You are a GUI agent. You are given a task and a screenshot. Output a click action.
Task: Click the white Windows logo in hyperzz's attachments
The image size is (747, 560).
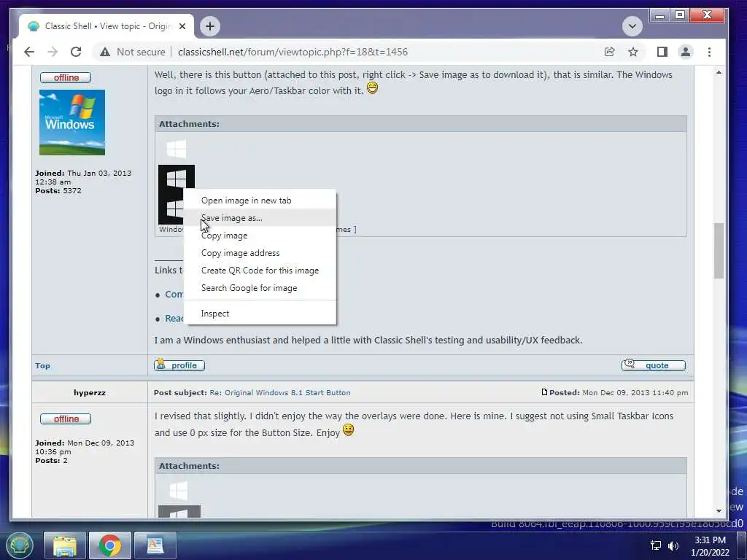pos(179,491)
